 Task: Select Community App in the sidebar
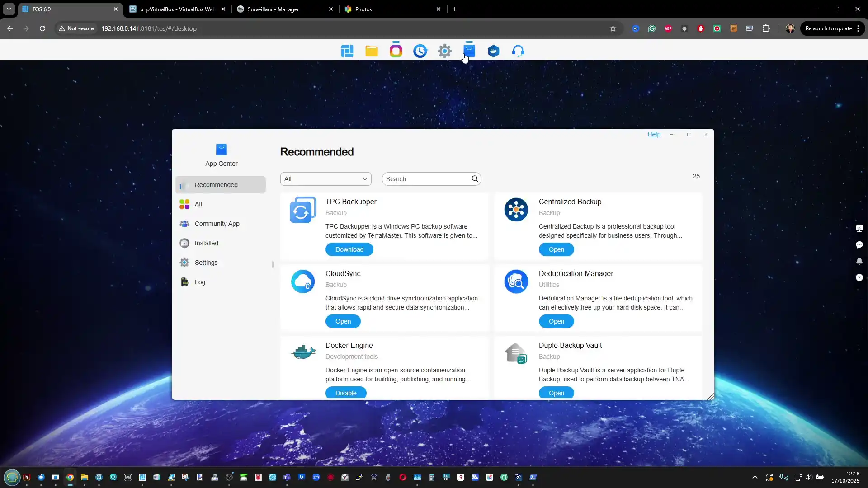click(217, 224)
